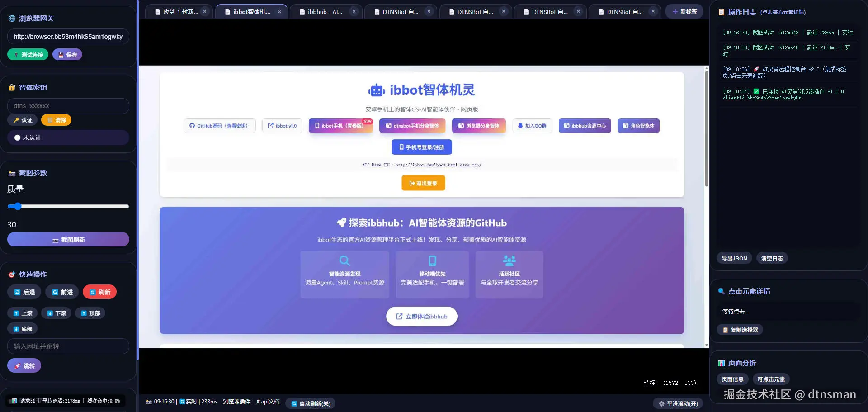
Task: Close the '收到 1 封新...' tab
Action: pos(205,12)
